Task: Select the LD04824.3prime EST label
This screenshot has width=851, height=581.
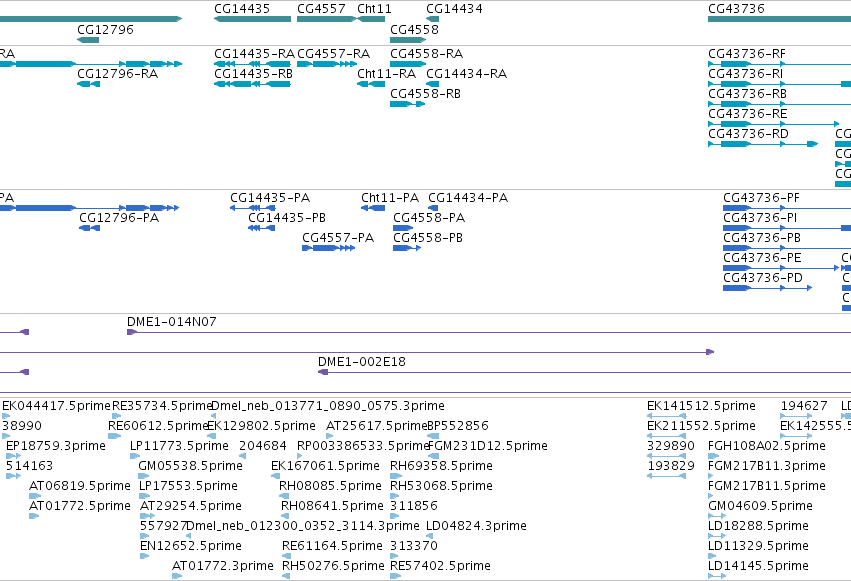Action: pyautogui.click(x=476, y=527)
